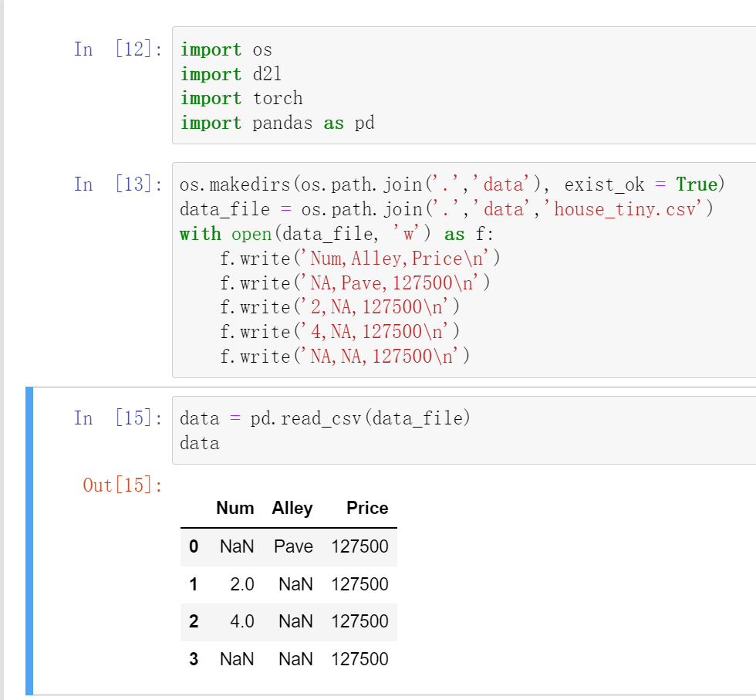
Task: Click the f.write '4,NA,127500' line
Action: (x=340, y=332)
